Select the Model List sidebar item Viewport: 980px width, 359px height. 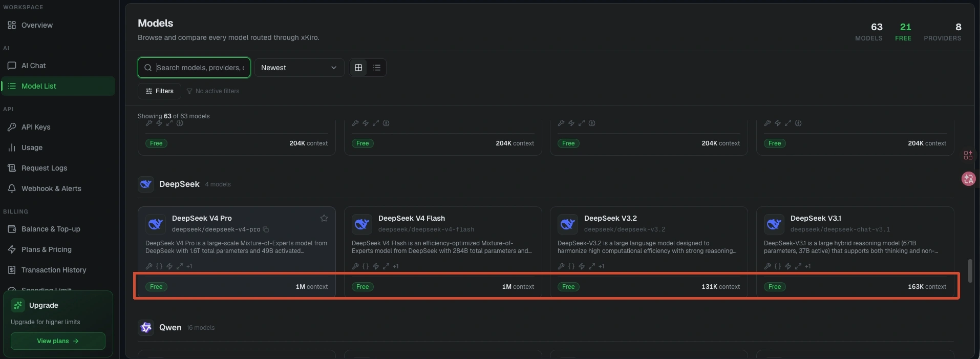coord(58,86)
